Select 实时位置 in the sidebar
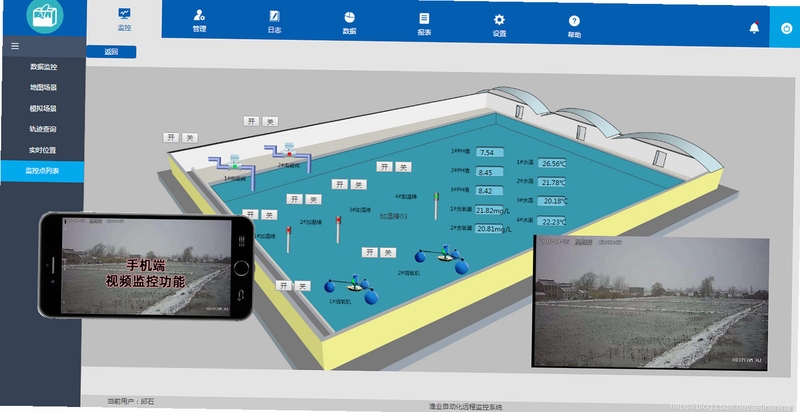The height and width of the screenshot is (412, 800). (43, 150)
